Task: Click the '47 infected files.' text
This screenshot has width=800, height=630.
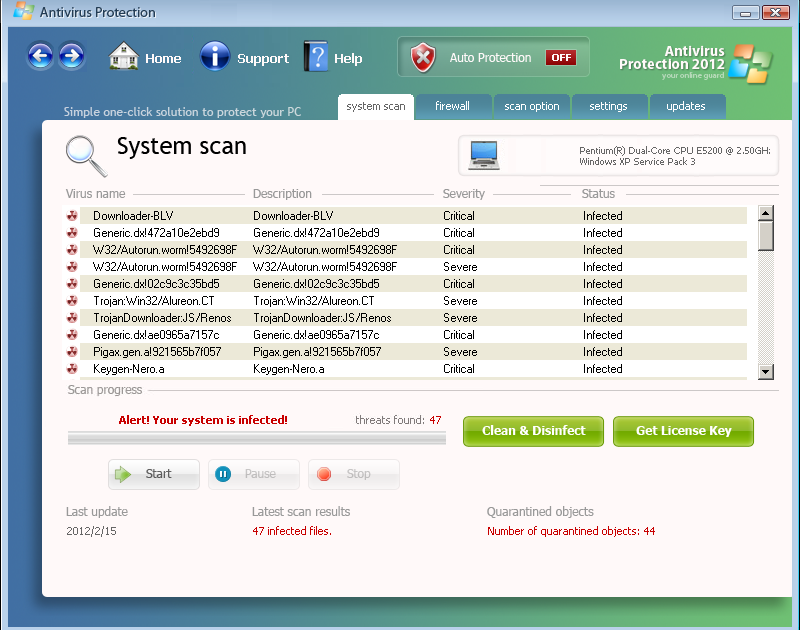Action: pos(292,531)
